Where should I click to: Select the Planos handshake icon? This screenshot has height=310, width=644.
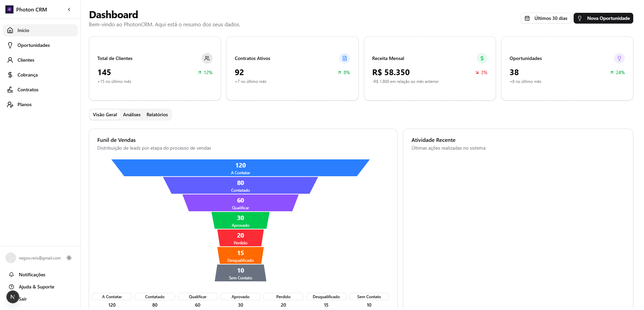(x=10, y=104)
